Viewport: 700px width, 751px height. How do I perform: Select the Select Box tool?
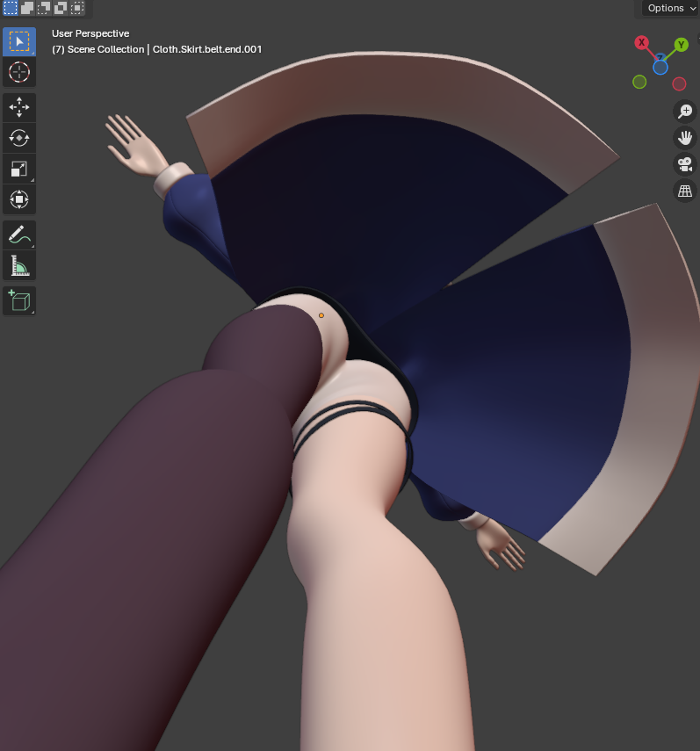18,41
